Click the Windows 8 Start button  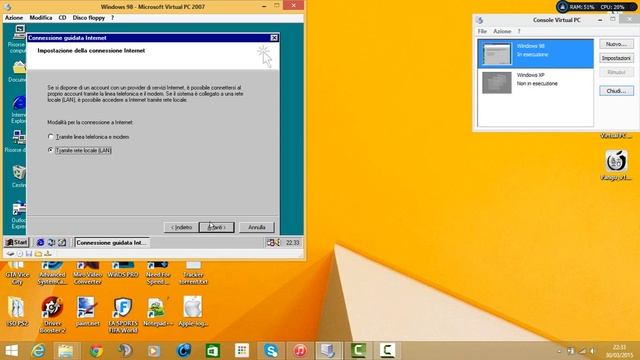click(12, 351)
